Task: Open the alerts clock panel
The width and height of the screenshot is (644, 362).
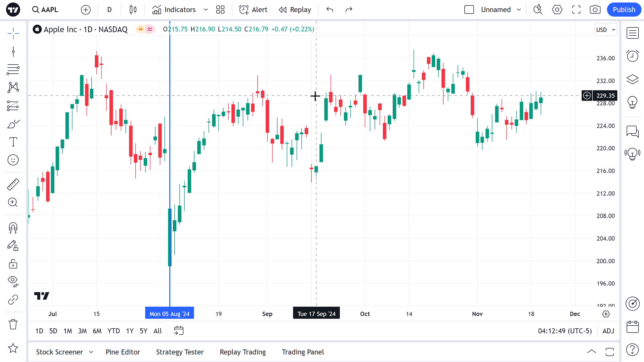Action: [632, 56]
